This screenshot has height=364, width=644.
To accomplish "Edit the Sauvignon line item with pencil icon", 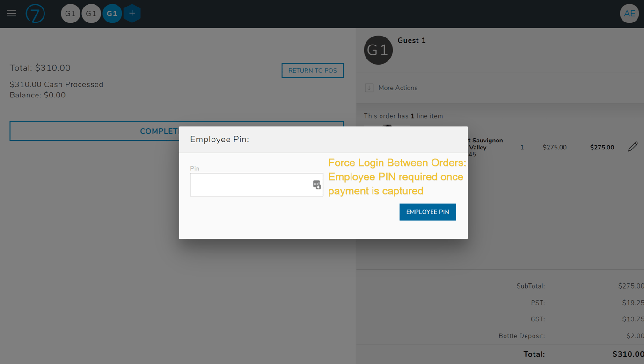I will tap(632, 147).
